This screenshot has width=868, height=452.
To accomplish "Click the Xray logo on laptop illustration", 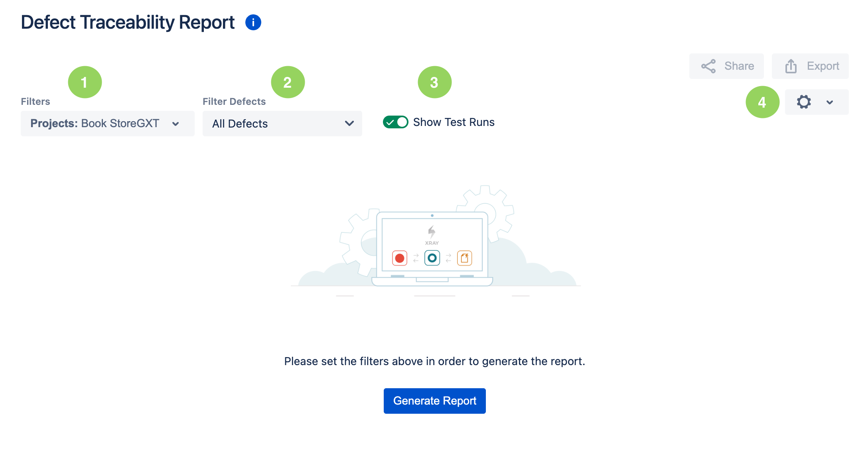I will point(432,235).
